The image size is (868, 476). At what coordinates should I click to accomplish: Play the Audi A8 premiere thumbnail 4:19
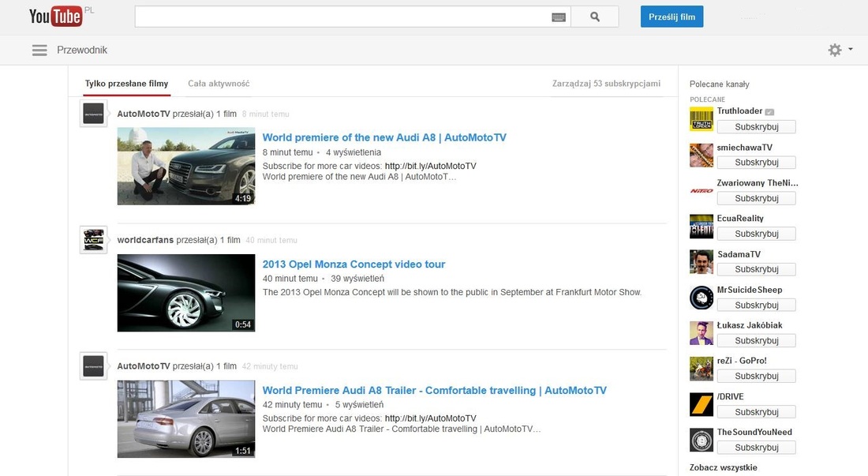click(186, 166)
